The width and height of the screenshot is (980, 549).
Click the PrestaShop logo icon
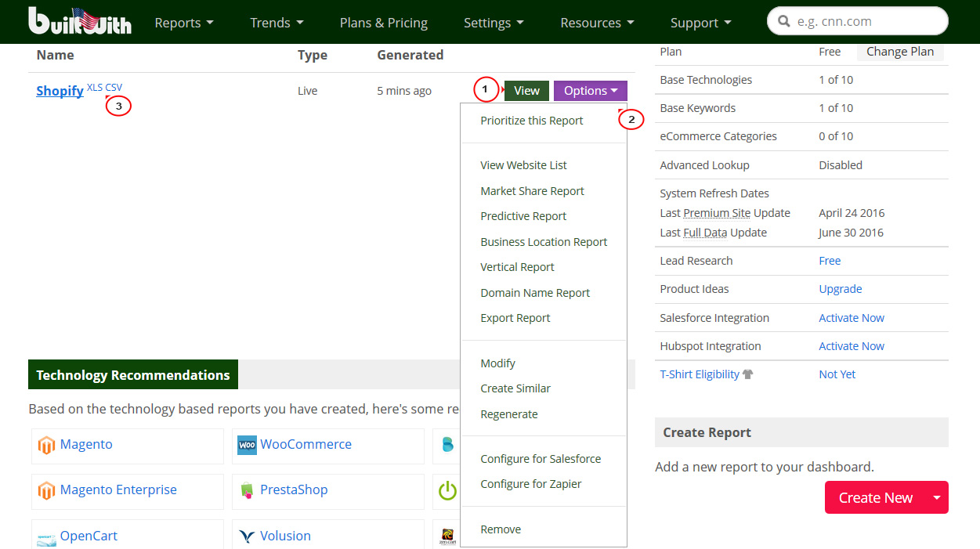tap(247, 491)
